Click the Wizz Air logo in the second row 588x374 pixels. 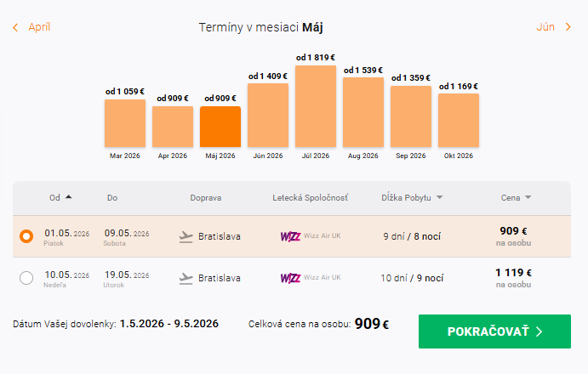pyautogui.click(x=290, y=278)
